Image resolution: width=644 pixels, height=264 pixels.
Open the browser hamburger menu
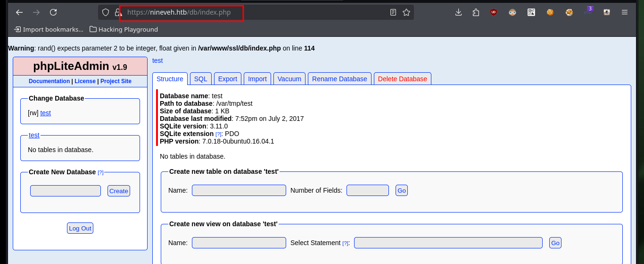[625, 12]
